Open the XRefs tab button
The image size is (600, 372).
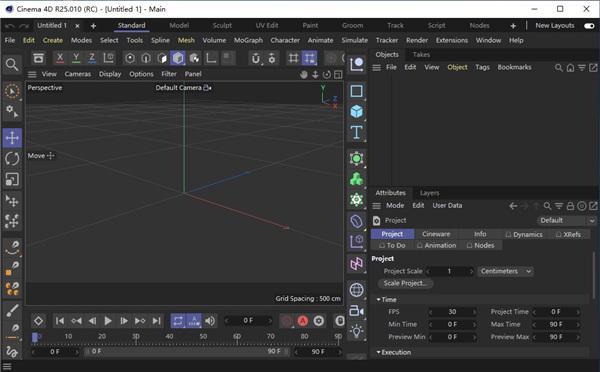[x=568, y=234]
